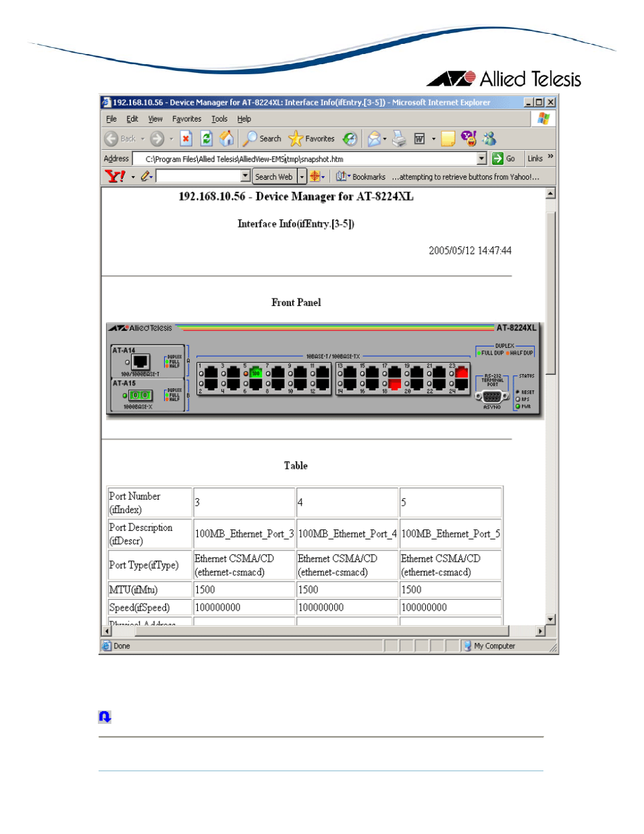Click the blue return arrow icon below the window
Screen dimensions: 644x834
(x=105, y=716)
